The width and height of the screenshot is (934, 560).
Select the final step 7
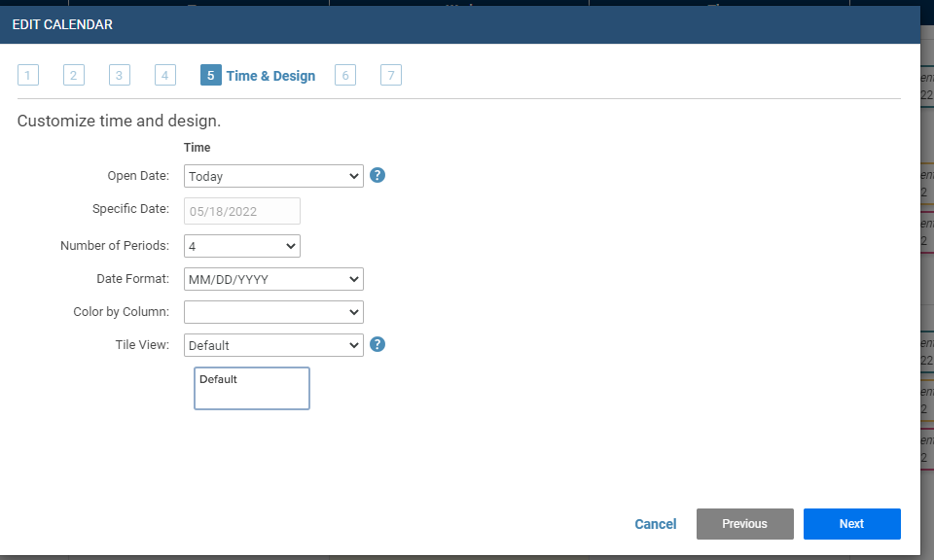point(391,75)
